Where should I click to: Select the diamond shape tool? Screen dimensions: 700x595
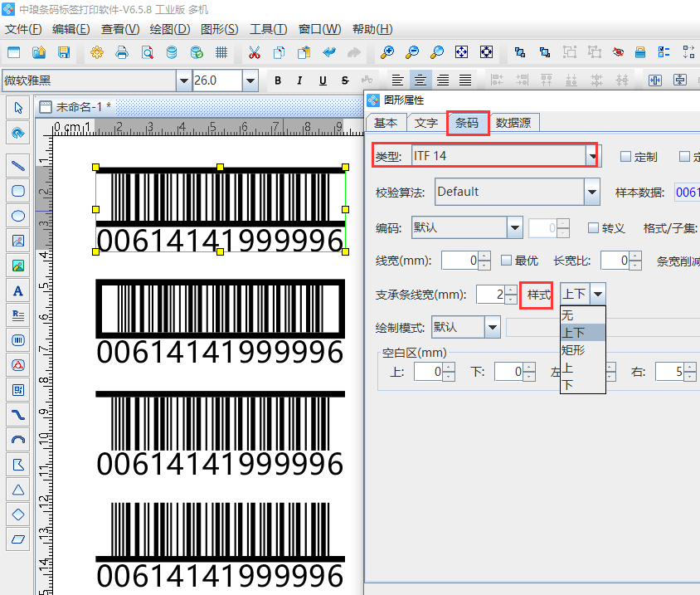18,515
